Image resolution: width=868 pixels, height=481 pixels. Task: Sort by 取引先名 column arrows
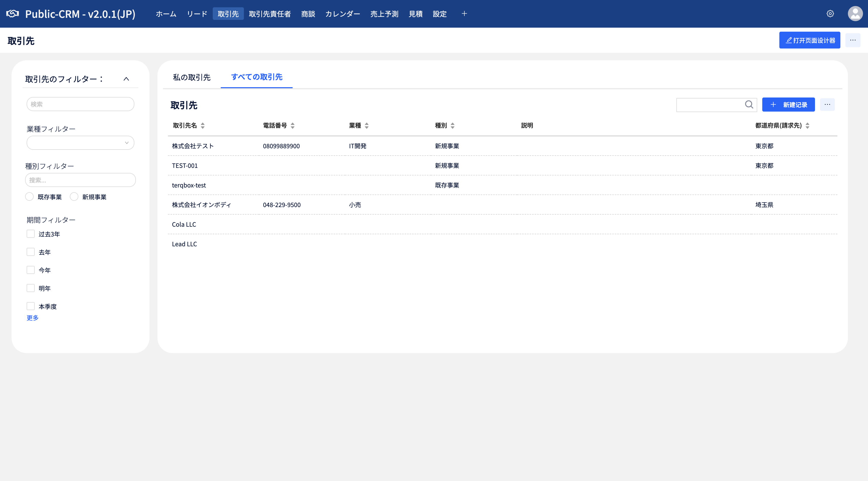(202, 126)
